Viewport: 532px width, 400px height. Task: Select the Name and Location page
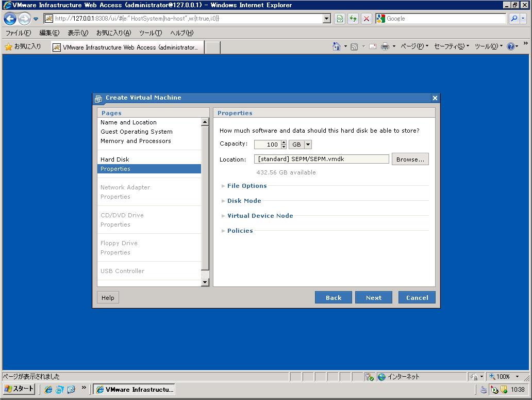point(128,122)
